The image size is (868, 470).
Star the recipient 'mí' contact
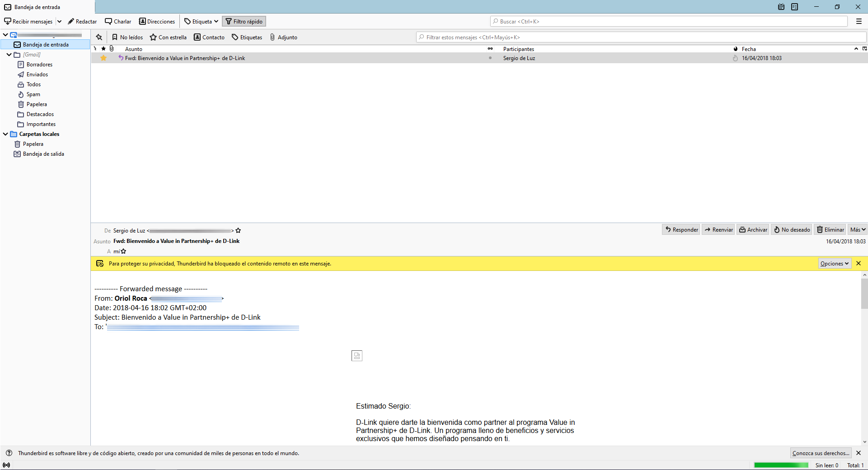pyautogui.click(x=123, y=251)
